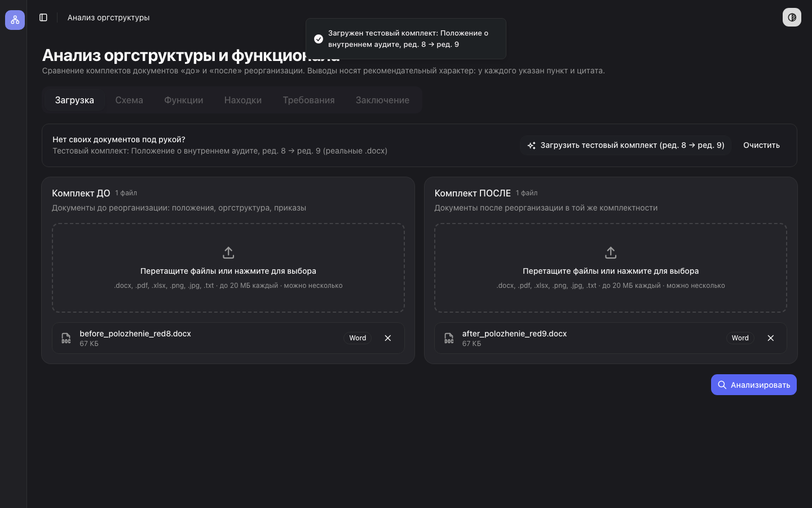Click the Очистить button
This screenshot has height=508, width=812.
(761, 145)
